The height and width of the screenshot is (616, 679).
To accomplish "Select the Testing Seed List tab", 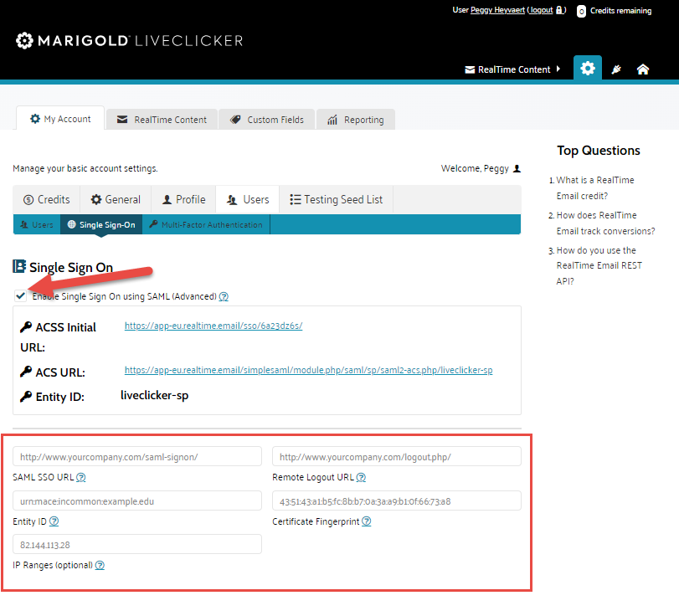I will click(x=336, y=200).
